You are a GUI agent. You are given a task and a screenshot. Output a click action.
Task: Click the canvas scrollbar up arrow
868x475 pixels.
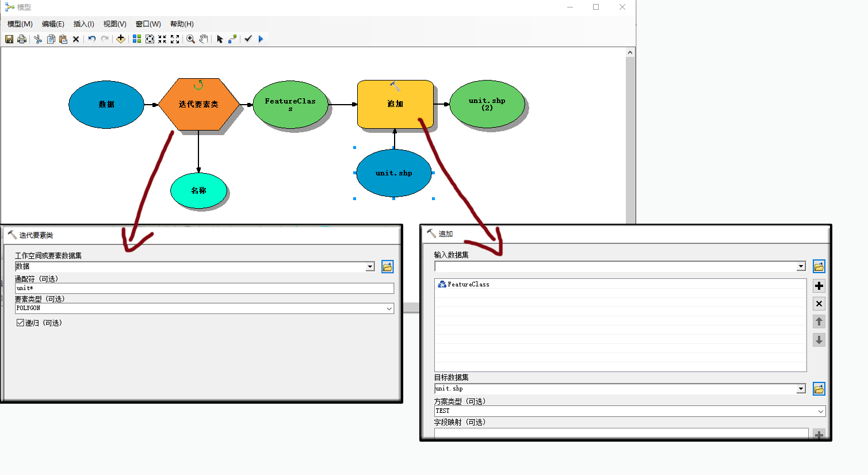630,52
